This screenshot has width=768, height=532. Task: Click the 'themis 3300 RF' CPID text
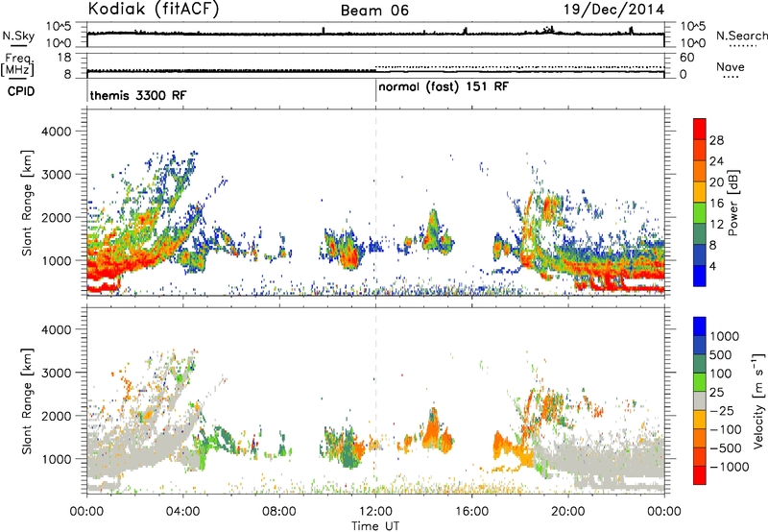[138, 95]
